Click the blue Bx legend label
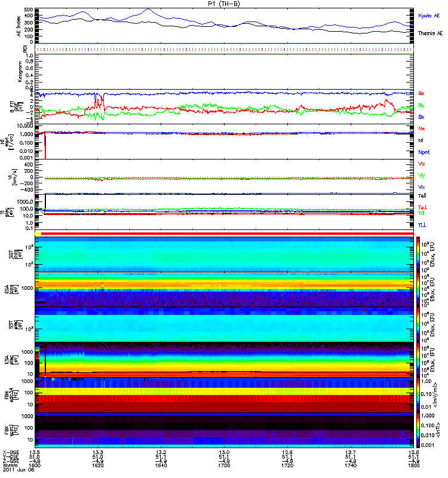Viewport: 448px width, 478px height. coord(422,117)
